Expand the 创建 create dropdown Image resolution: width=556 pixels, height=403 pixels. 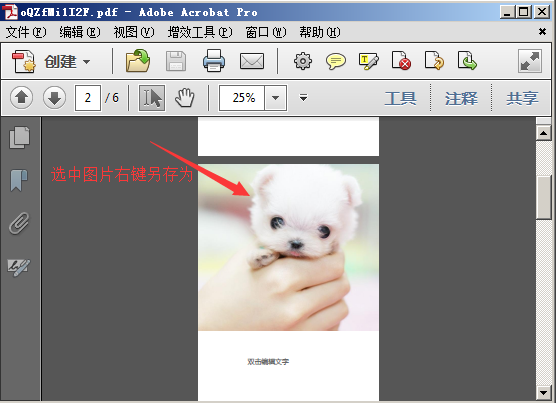pos(86,62)
